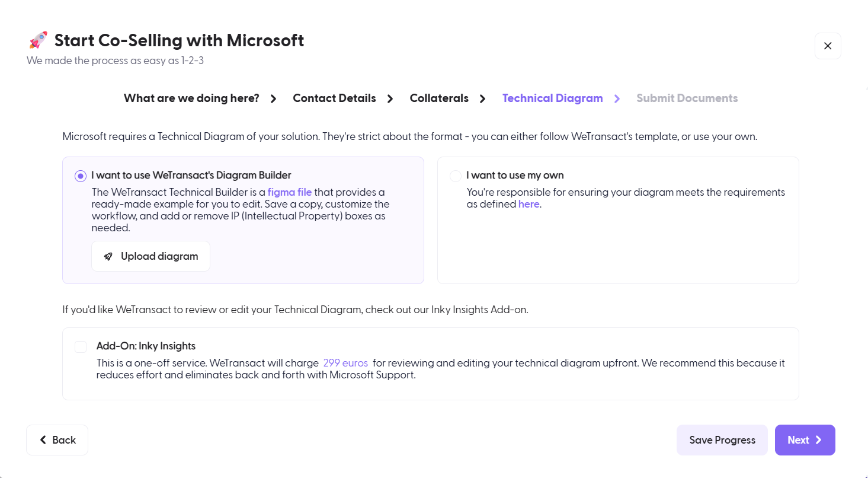Close the co-selling dialog with X
The width and height of the screenshot is (868, 478).
click(x=828, y=46)
